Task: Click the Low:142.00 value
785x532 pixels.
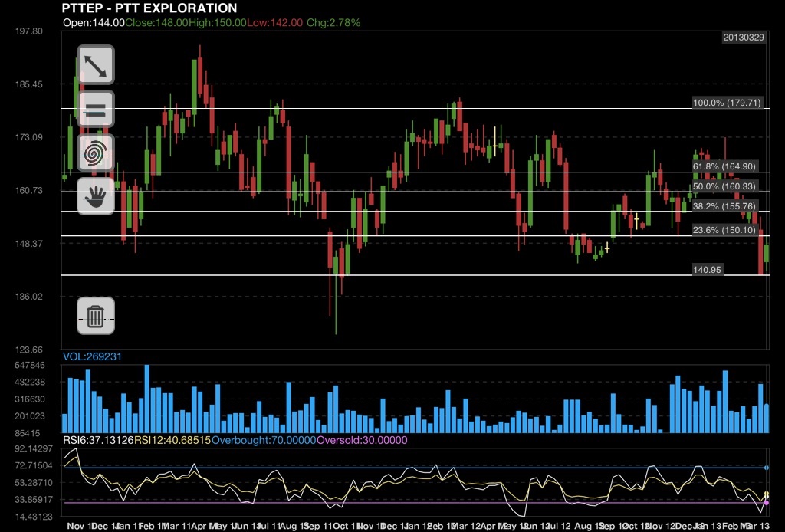Action: point(275,22)
